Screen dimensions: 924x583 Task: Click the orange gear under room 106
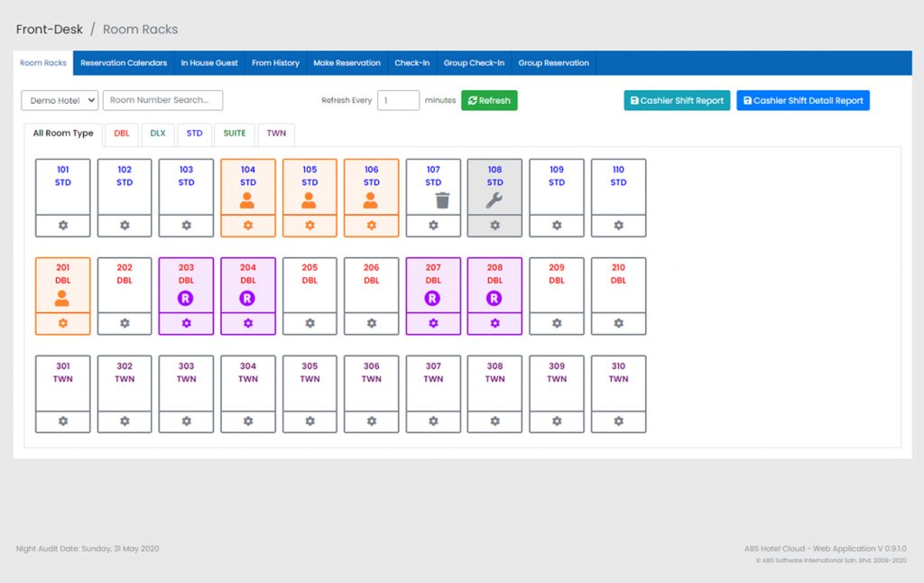(x=371, y=226)
